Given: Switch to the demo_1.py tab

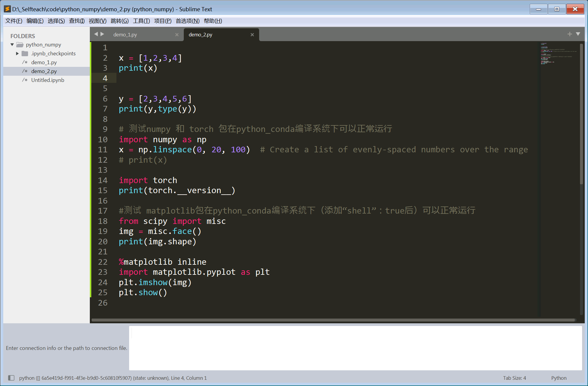Looking at the screenshot, I should [x=125, y=35].
